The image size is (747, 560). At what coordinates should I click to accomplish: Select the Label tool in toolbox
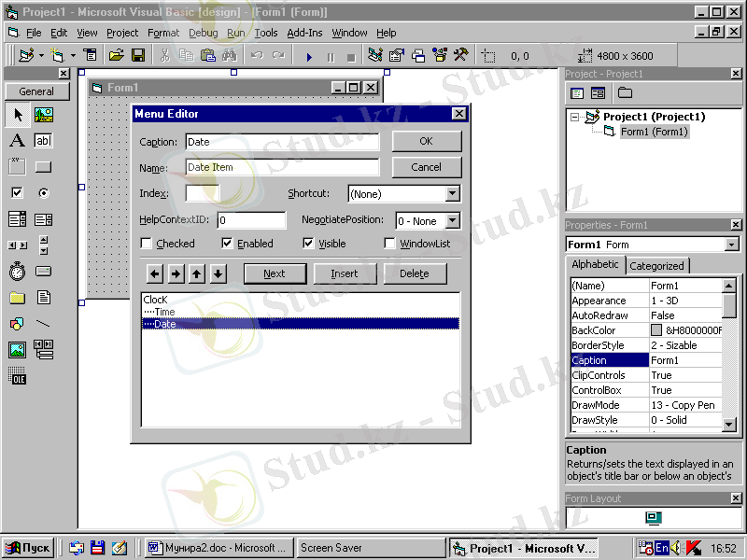click(17, 141)
